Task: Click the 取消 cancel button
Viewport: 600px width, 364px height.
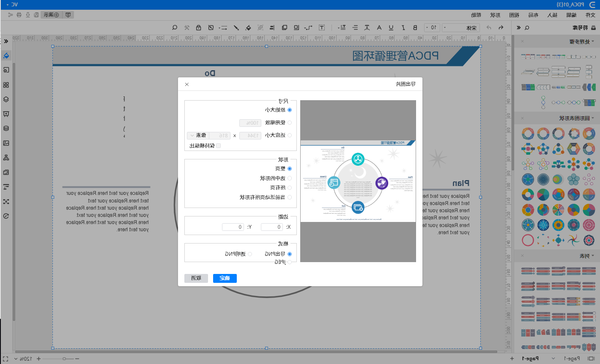Action: [196, 278]
